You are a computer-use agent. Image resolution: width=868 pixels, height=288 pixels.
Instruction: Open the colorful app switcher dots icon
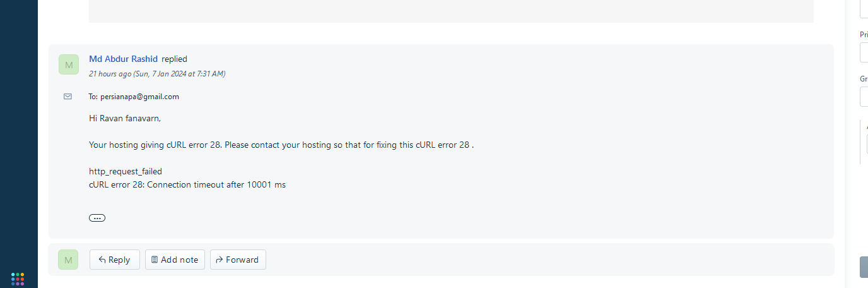(18, 279)
